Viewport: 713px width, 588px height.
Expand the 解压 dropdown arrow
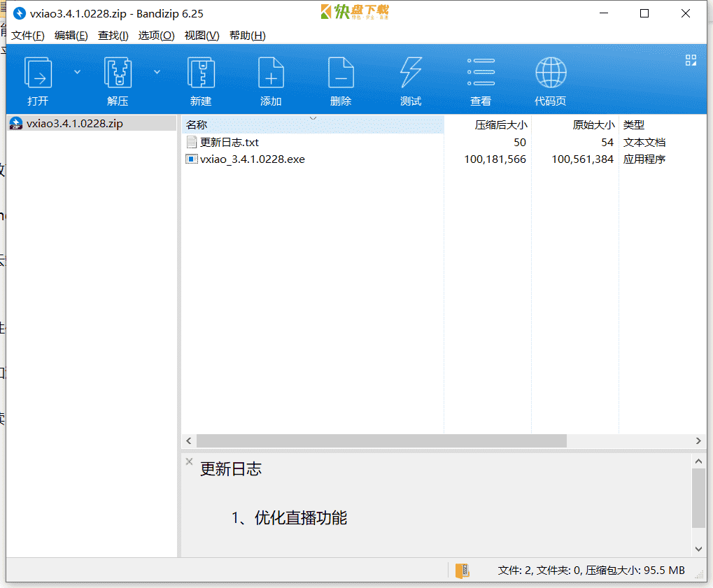coord(157,72)
